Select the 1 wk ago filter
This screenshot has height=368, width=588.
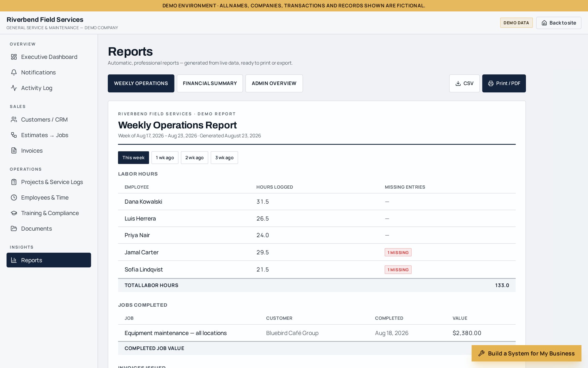click(165, 158)
